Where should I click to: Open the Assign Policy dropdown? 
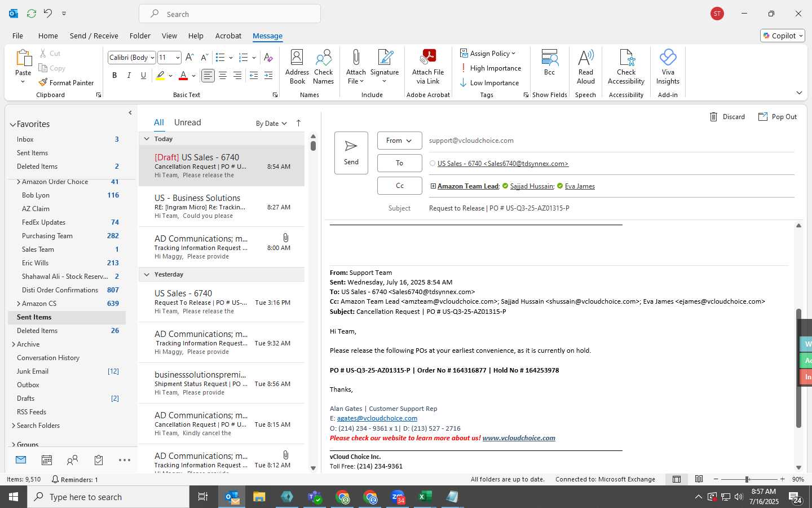488,54
